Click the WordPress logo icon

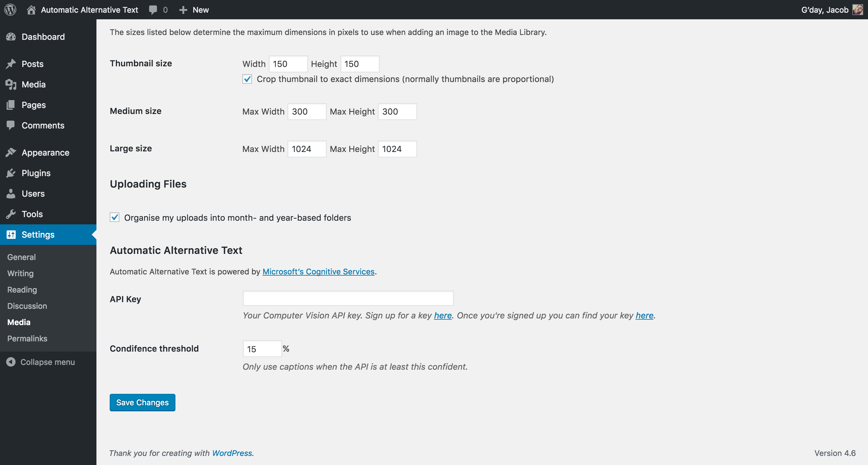(10, 9)
